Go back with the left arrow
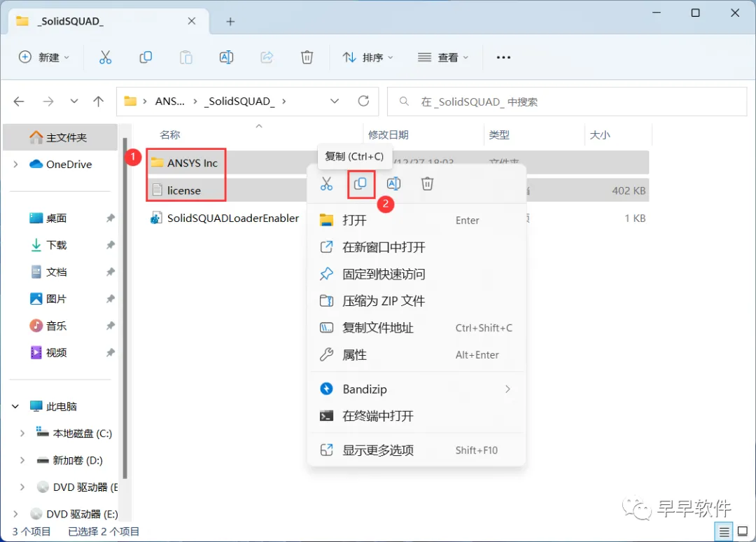 point(19,102)
